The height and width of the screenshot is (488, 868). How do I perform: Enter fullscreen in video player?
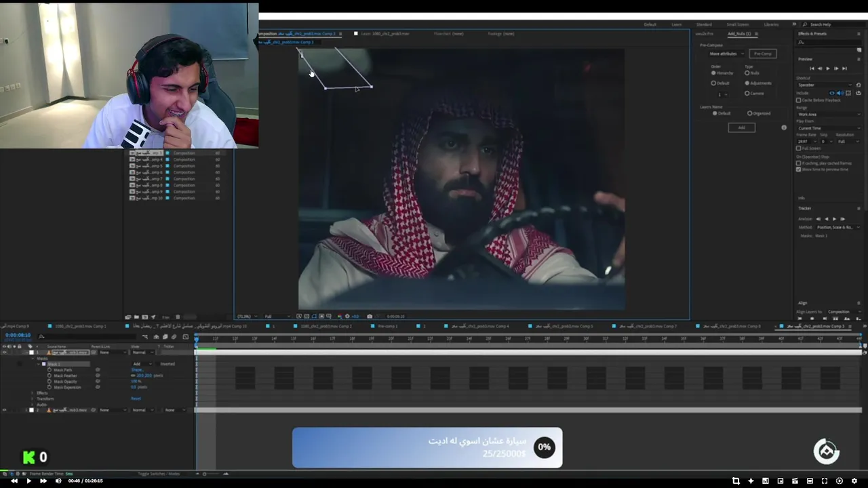pyautogui.click(x=825, y=481)
